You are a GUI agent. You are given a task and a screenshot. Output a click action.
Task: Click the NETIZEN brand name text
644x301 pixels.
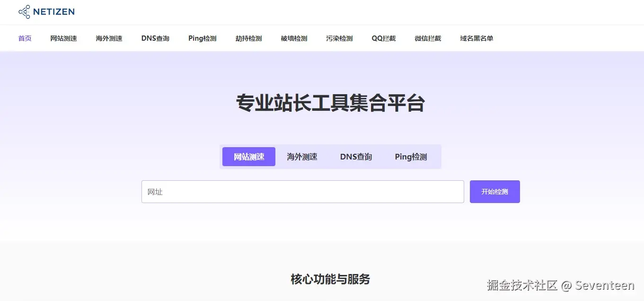(x=54, y=12)
